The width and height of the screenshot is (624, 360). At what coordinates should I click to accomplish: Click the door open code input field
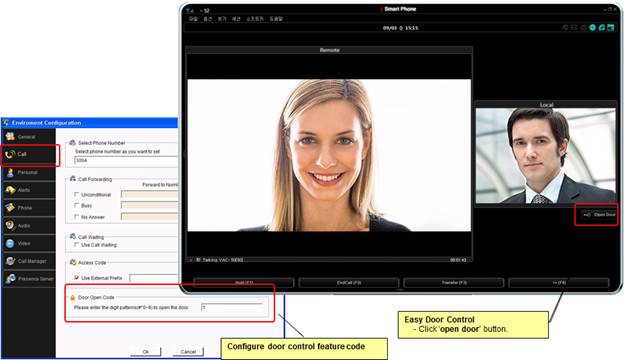click(232, 307)
